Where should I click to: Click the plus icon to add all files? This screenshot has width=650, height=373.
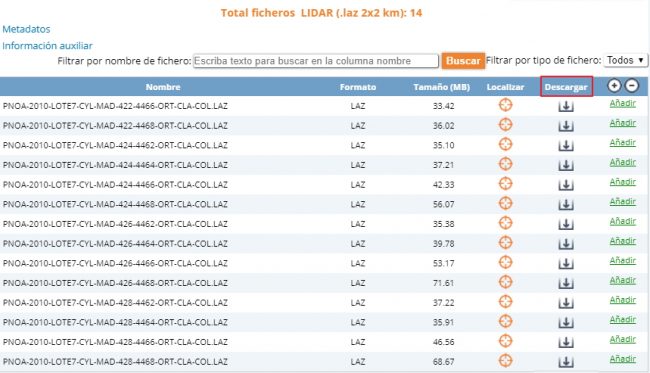tap(614, 86)
